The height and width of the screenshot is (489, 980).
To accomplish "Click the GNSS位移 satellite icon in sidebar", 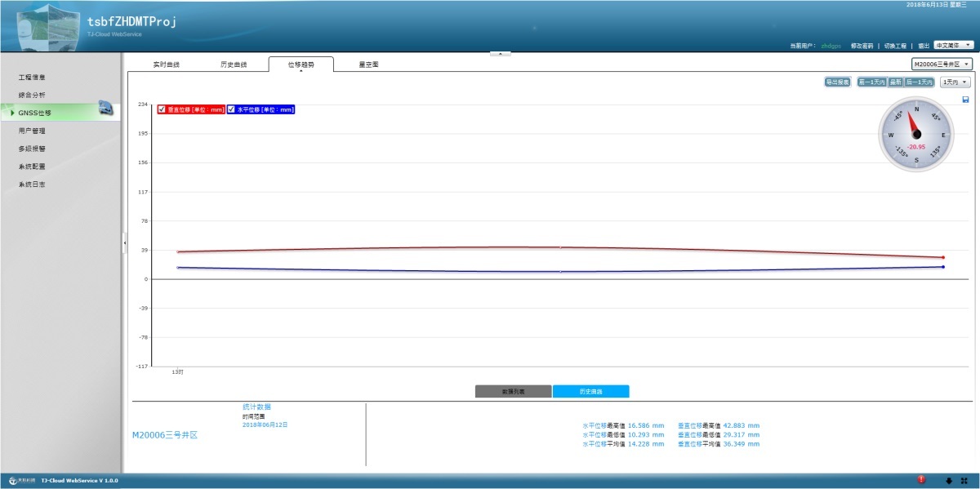I will pyautogui.click(x=105, y=109).
